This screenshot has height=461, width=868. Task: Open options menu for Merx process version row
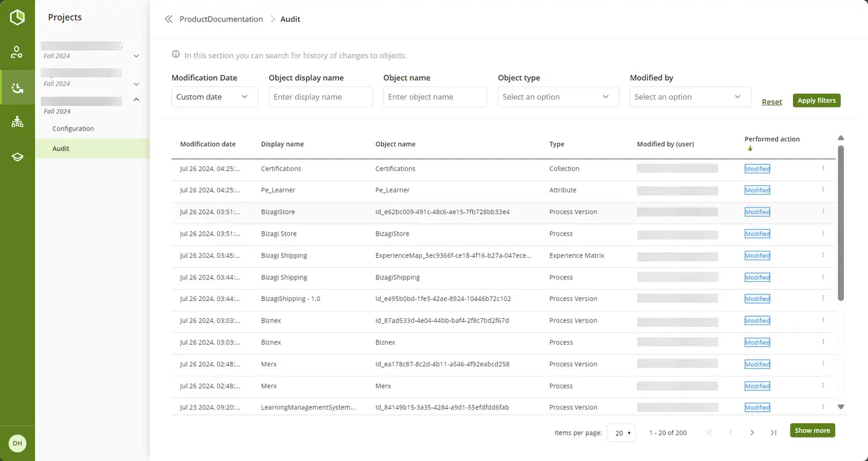pos(823,364)
